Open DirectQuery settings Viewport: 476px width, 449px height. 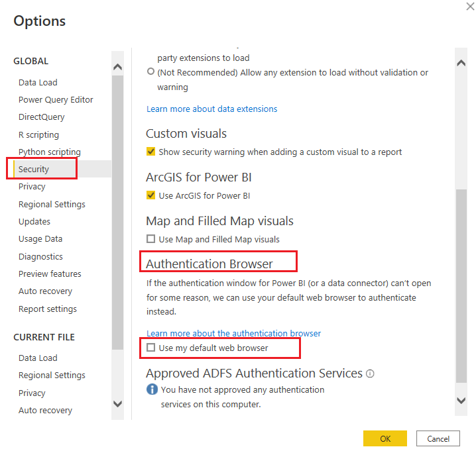point(42,117)
